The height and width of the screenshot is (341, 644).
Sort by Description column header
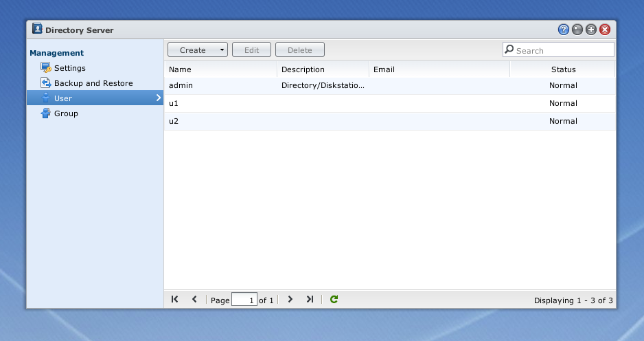[323, 69]
